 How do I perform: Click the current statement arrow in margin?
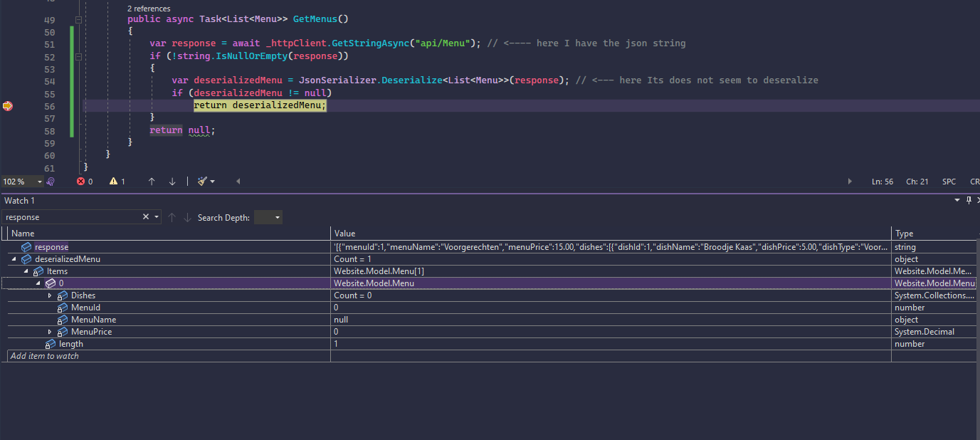[8, 106]
